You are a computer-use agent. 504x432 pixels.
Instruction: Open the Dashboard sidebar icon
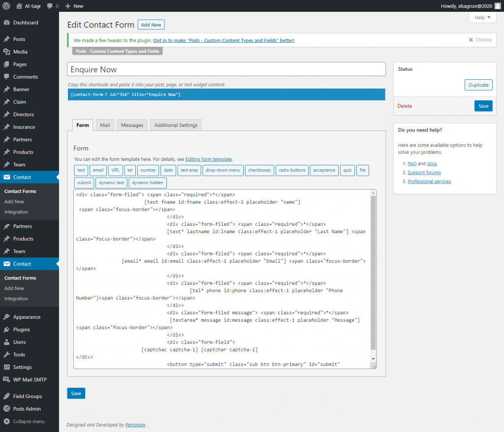point(6,23)
